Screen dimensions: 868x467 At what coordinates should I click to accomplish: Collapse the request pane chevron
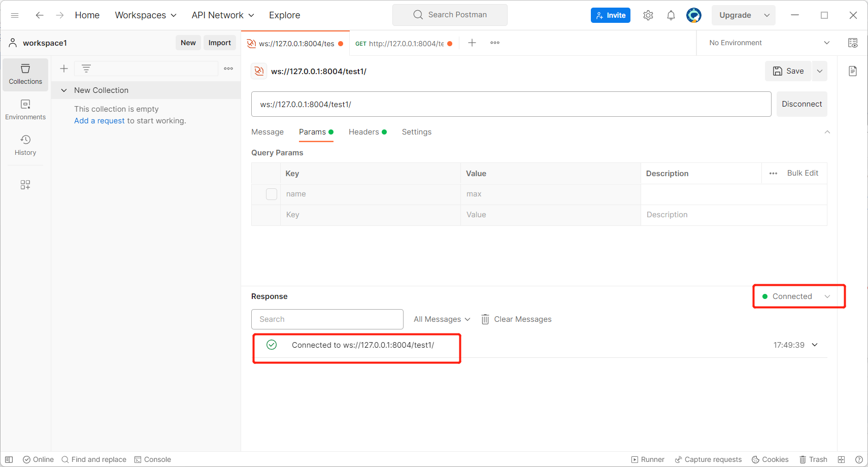click(827, 132)
